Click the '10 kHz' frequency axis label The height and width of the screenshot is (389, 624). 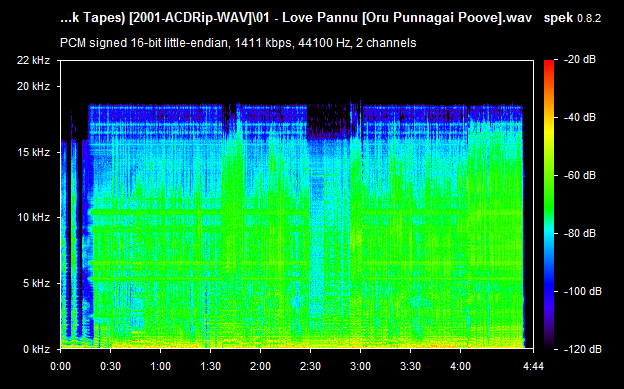[36, 217]
